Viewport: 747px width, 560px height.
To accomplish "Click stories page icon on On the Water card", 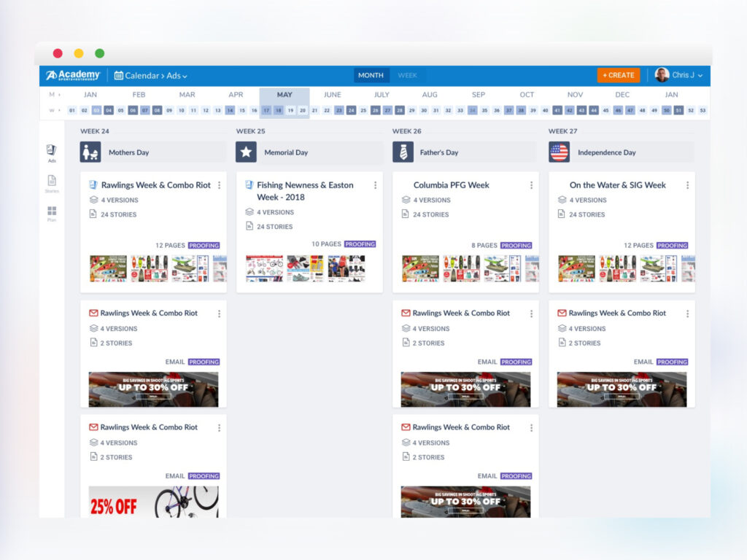I will 561,214.
